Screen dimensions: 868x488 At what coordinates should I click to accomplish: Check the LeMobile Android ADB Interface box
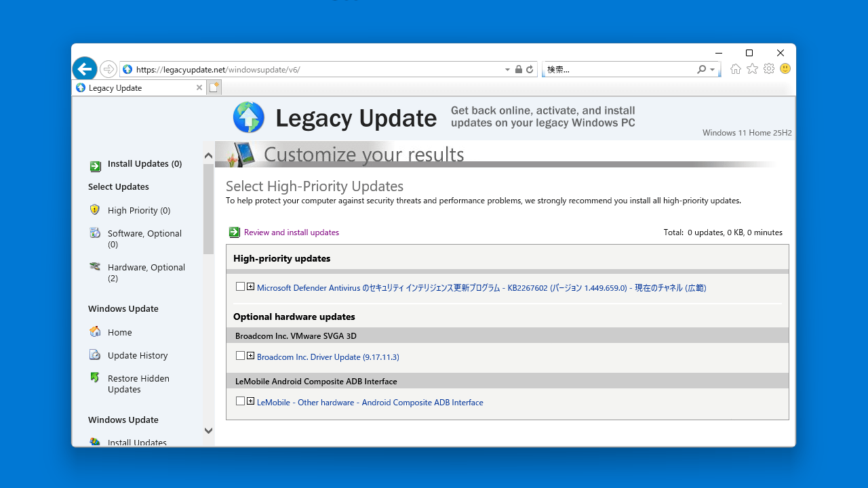(x=240, y=401)
